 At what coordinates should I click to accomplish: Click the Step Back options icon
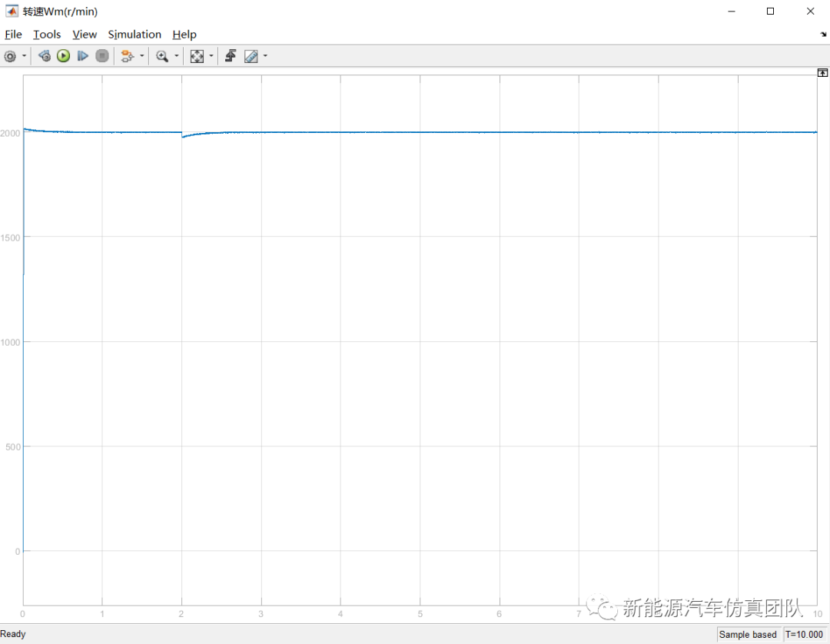45,56
